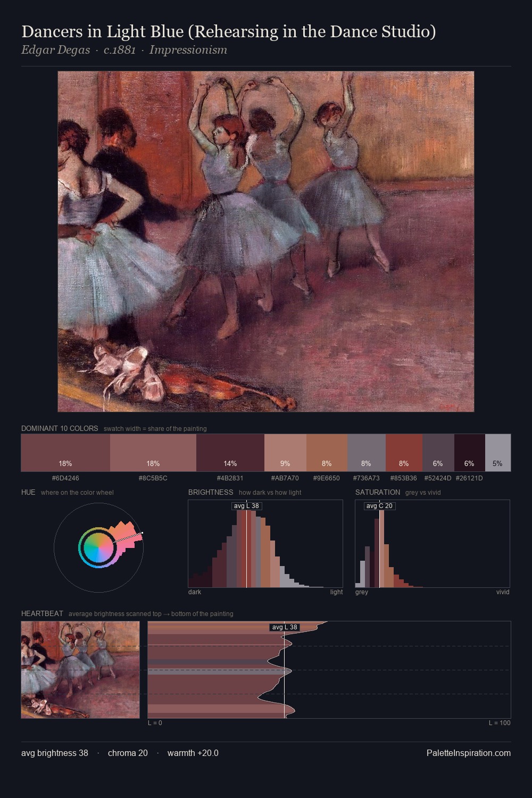
Task: Click the 5% light grey swatch
Action: point(498,453)
